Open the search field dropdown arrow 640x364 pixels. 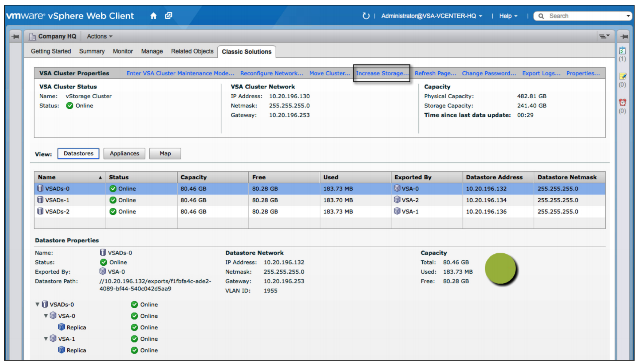click(628, 16)
